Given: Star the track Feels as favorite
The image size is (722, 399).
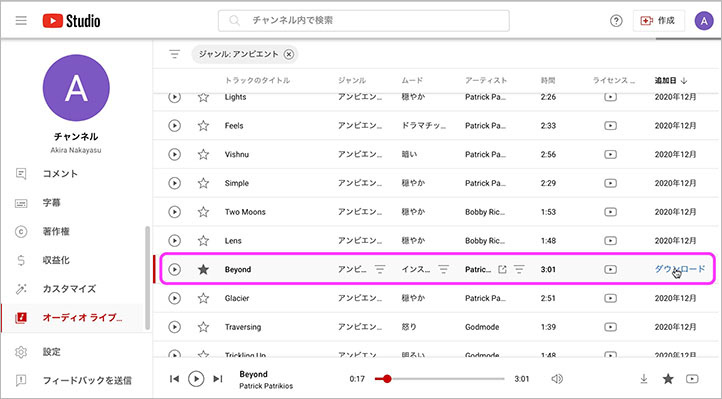Looking at the screenshot, I should (203, 125).
